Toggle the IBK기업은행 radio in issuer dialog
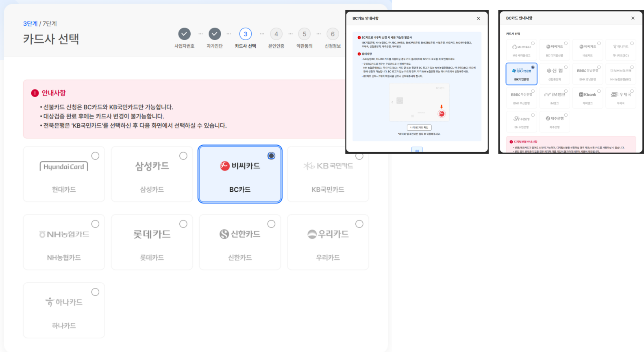The image size is (644, 352). [x=533, y=67]
